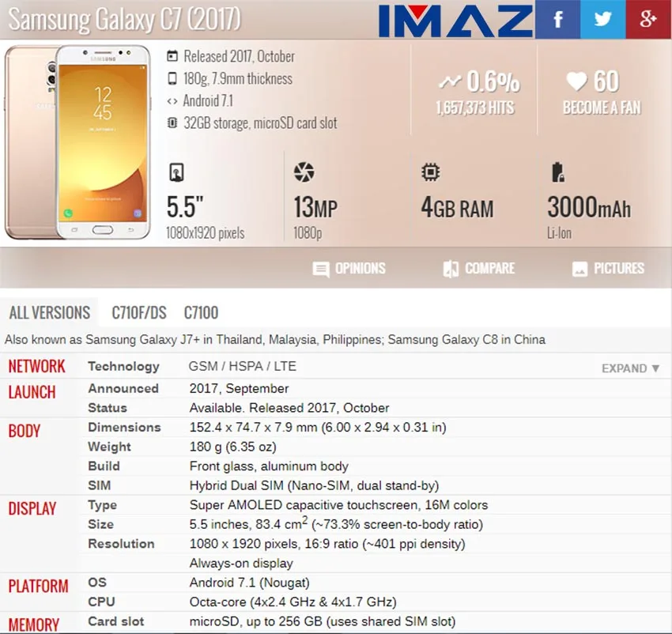Click the Network category heading

coord(36,367)
